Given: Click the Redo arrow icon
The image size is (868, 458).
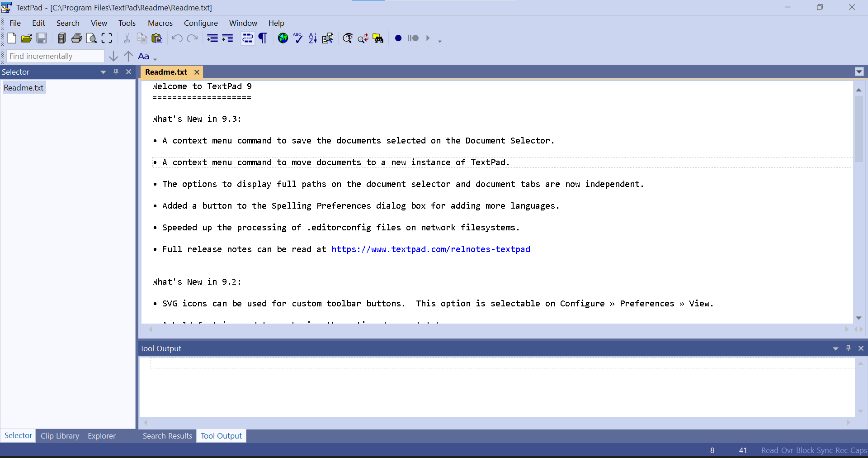Looking at the screenshot, I should click(x=192, y=38).
